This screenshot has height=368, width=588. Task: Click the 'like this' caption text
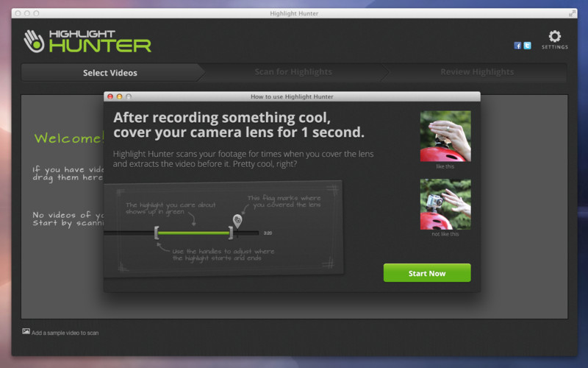click(445, 166)
